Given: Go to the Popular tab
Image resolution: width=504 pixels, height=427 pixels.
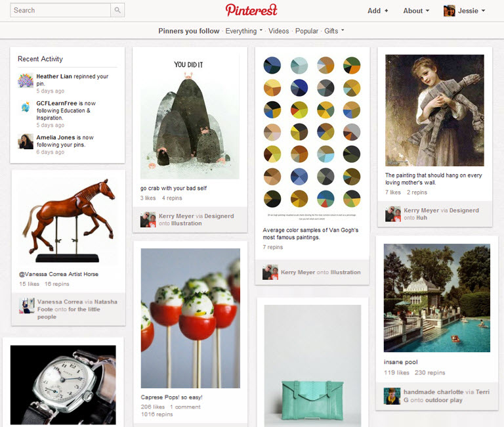Looking at the screenshot, I should 306,31.
